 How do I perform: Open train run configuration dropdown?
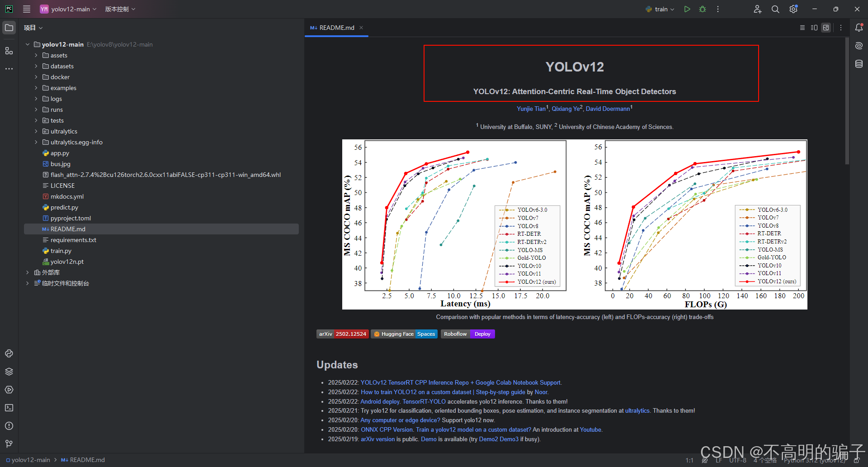[x=660, y=9]
